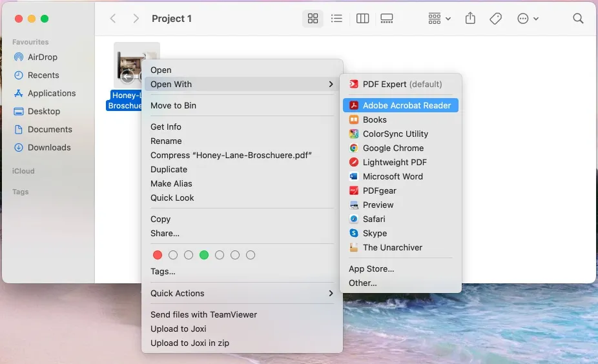This screenshot has width=598, height=364.
Task: Choose Rename in the context menu
Action: pos(242,141)
